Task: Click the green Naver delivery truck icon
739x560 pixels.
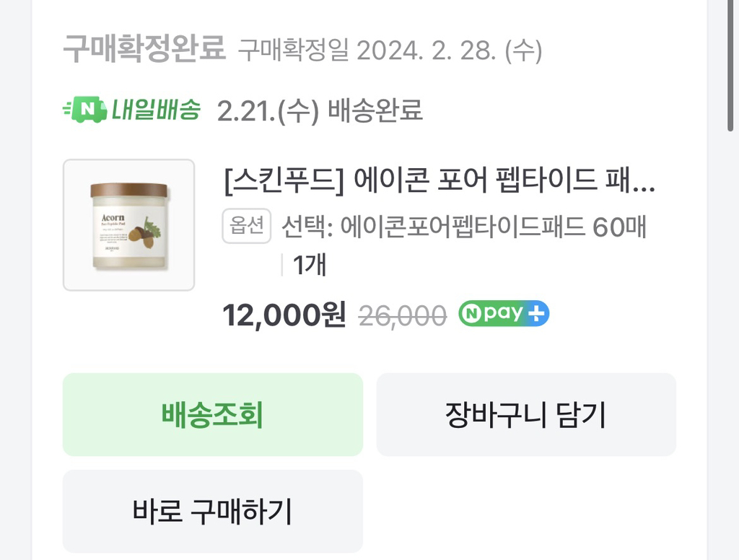Action: pos(84,110)
